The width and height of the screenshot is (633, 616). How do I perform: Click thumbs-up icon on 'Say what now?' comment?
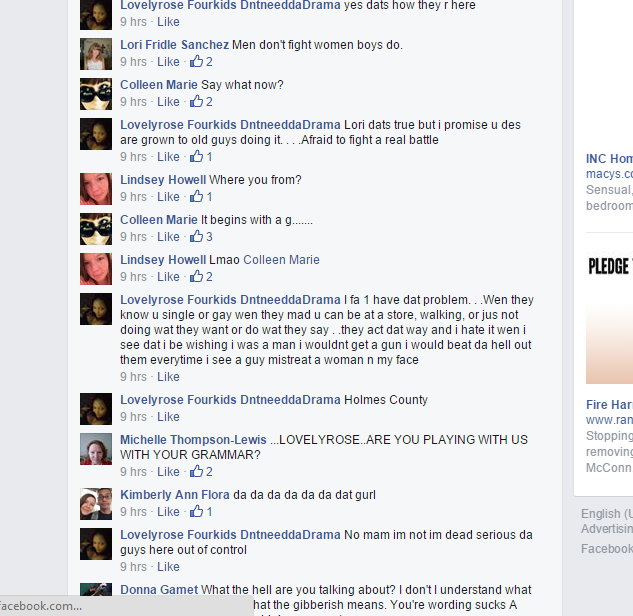tap(197, 101)
